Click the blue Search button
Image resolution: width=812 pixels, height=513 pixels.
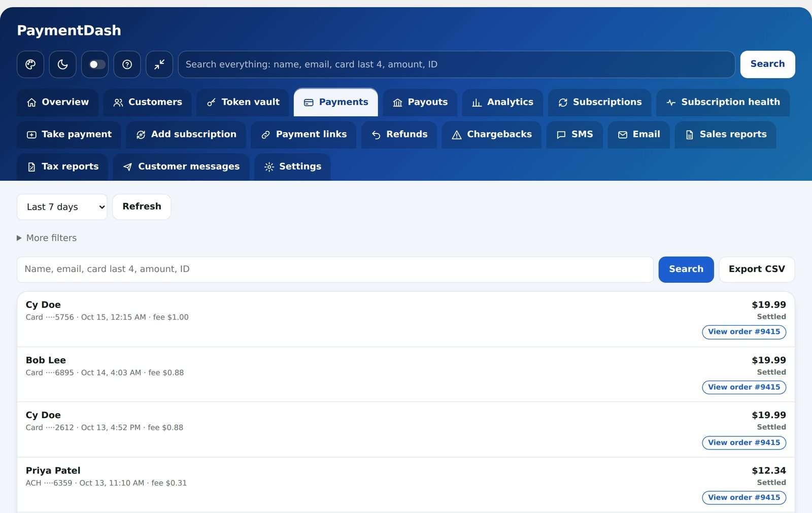(686, 269)
